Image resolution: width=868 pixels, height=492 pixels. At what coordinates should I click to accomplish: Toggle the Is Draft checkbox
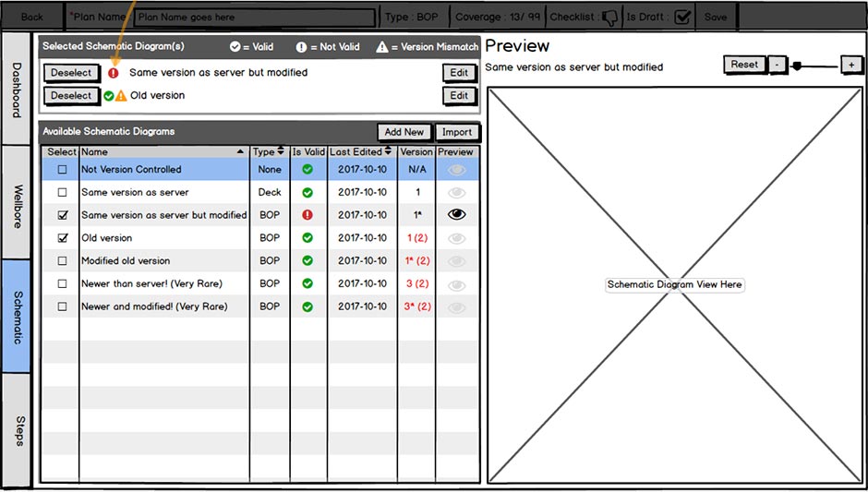tap(682, 17)
